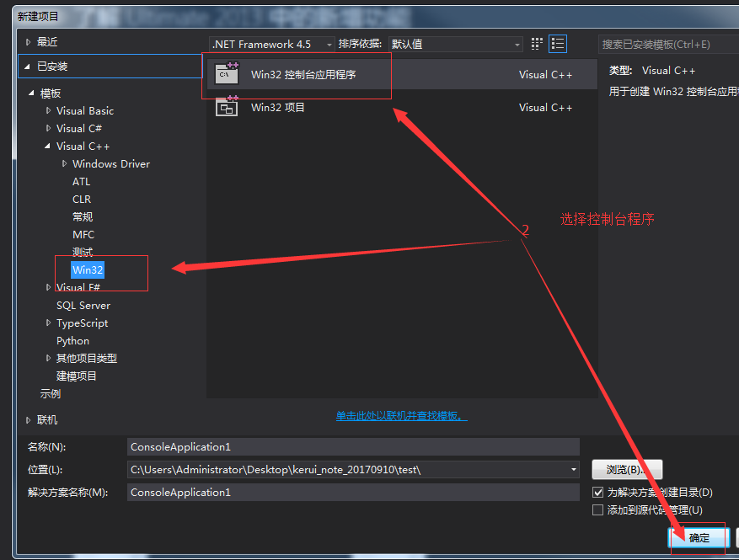This screenshot has width=739, height=560.
Task: Select 建模项目 category
Action: pyautogui.click(x=77, y=376)
